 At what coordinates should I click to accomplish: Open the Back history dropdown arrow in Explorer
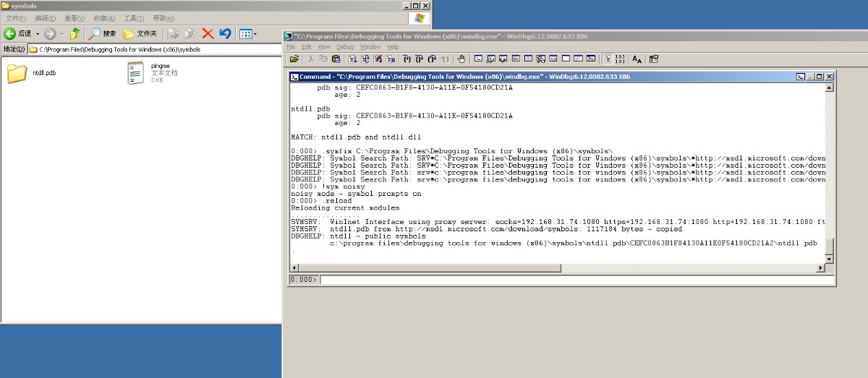point(38,33)
